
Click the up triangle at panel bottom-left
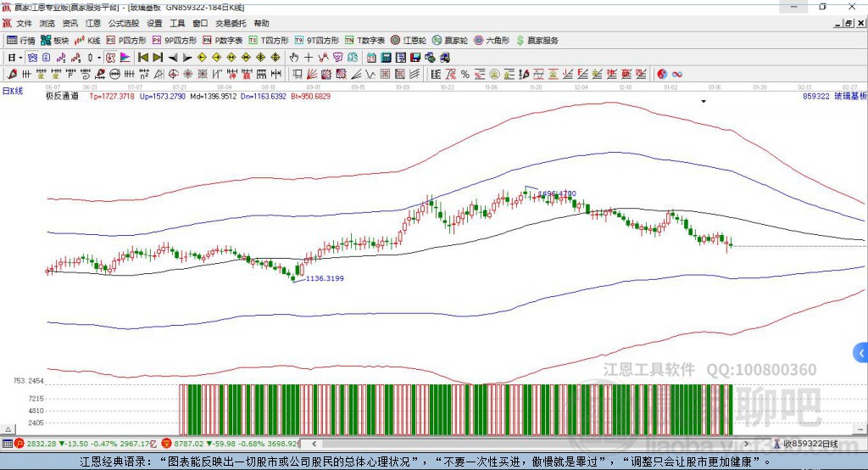coord(8,429)
